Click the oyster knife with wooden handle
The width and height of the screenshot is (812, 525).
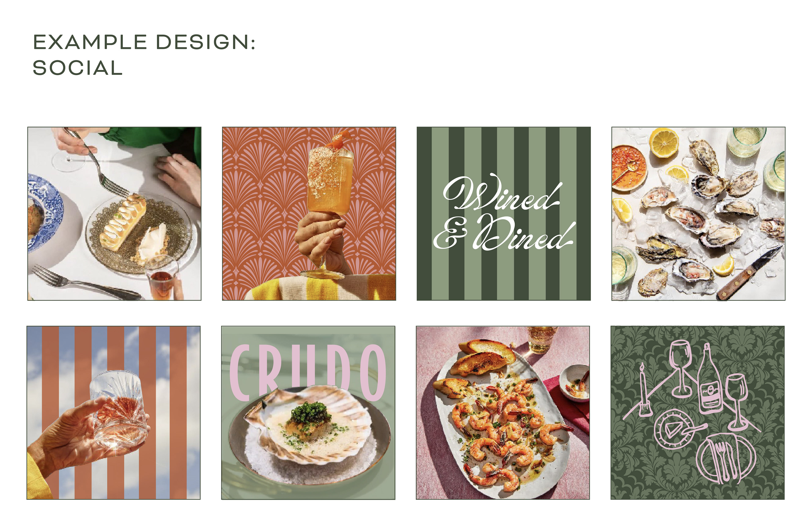(749, 273)
